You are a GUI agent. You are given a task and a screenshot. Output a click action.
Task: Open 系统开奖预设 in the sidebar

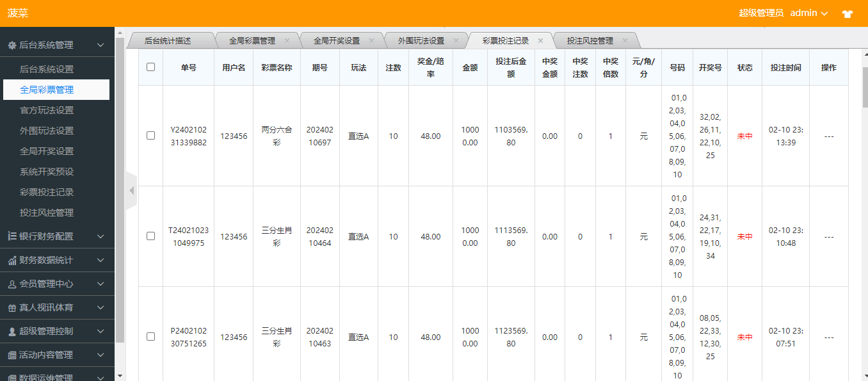coord(56,172)
